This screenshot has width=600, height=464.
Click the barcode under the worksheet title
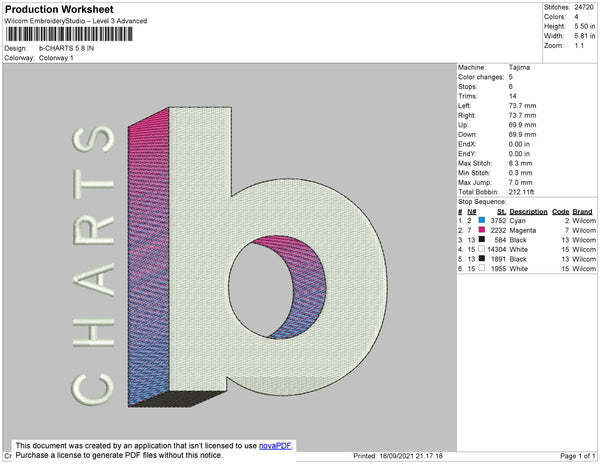tap(69, 34)
